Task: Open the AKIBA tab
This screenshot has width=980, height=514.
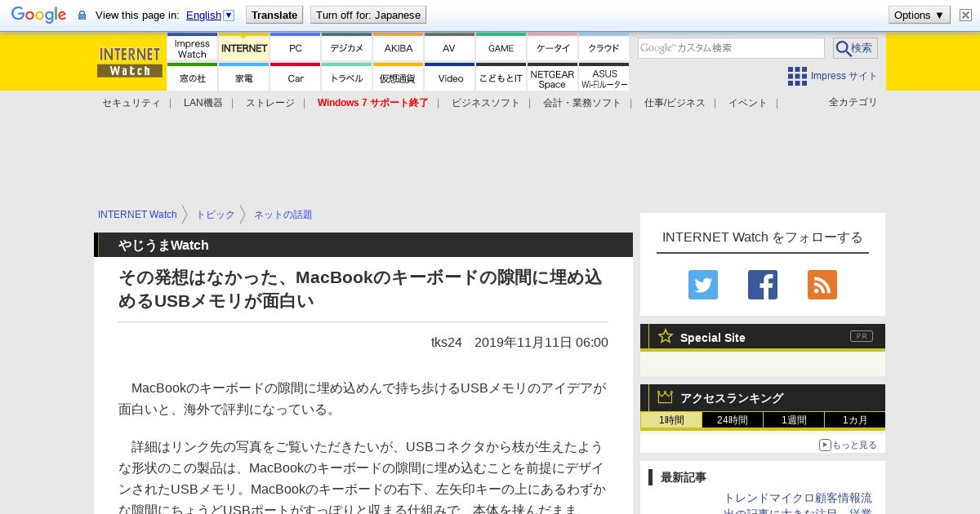Action: coord(399,47)
